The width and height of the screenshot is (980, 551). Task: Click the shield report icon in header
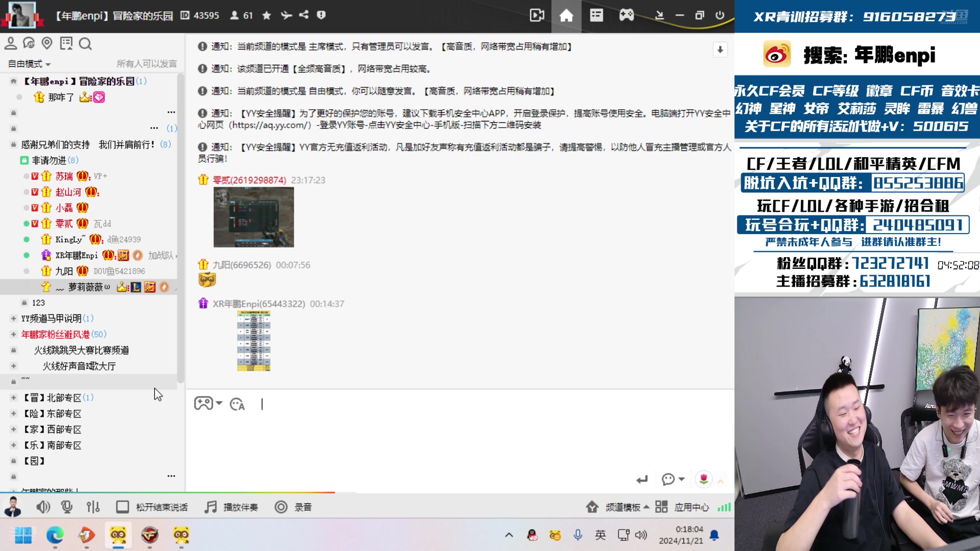(321, 15)
